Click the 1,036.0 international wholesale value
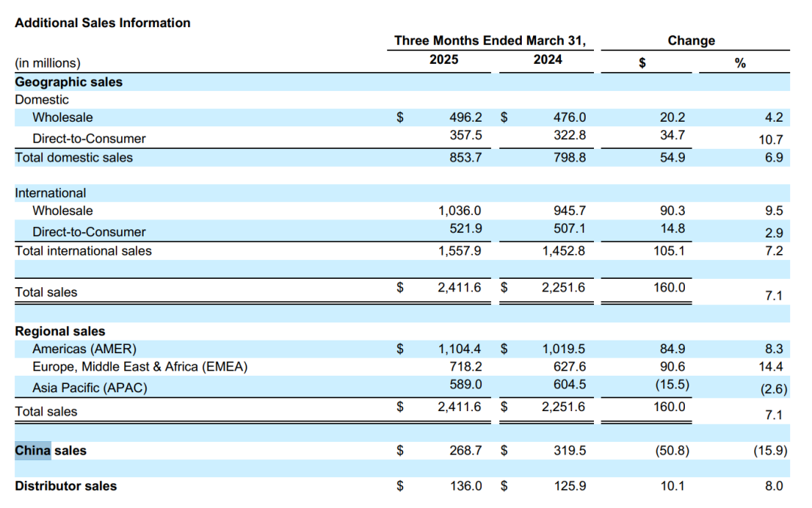Image resolution: width=812 pixels, height=508 pixels. coord(460,210)
